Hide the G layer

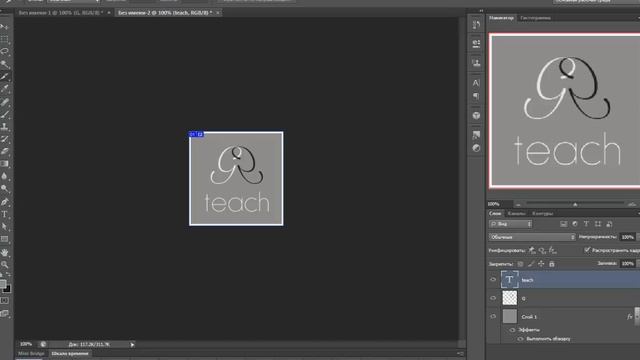(493, 298)
